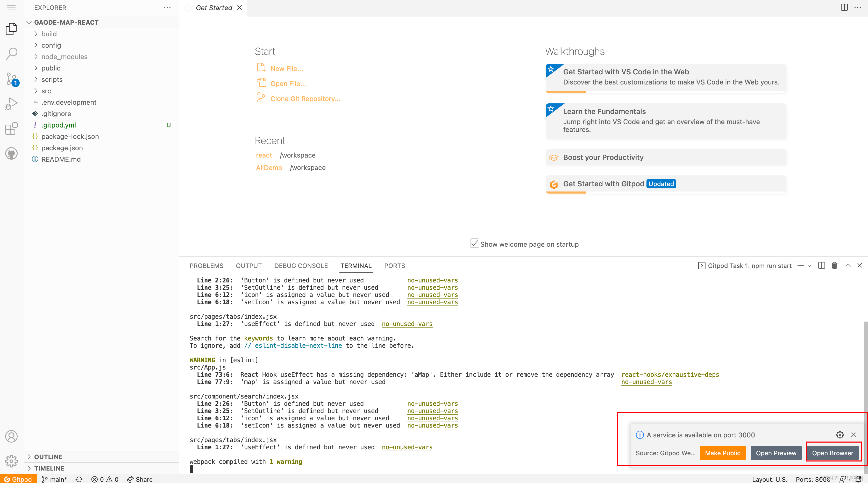Viewport: 868px width, 483px height.
Task: Split the terminal panel
Action: (x=822, y=266)
